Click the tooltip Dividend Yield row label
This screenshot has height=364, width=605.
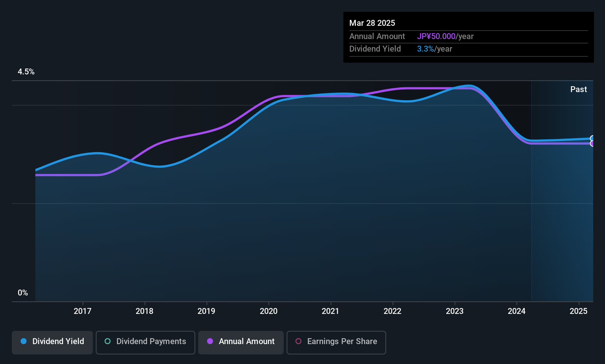point(375,49)
